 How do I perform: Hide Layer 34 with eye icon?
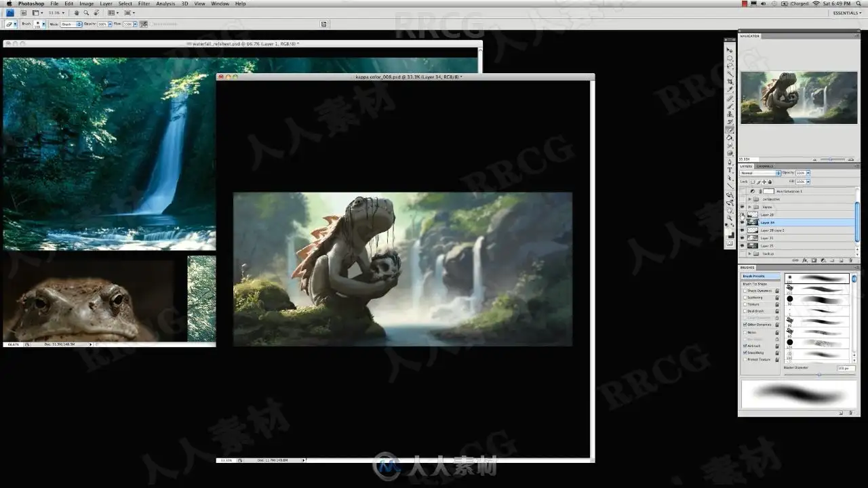coord(742,222)
